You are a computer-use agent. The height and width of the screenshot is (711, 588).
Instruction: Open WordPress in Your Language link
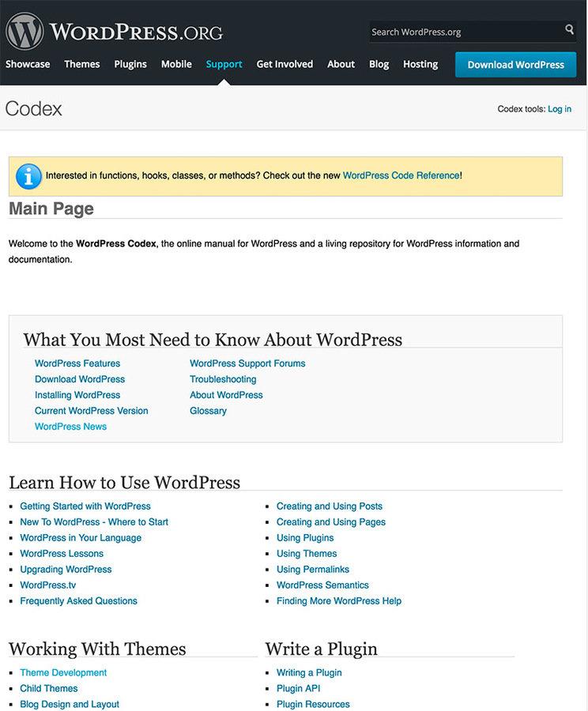tap(81, 538)
